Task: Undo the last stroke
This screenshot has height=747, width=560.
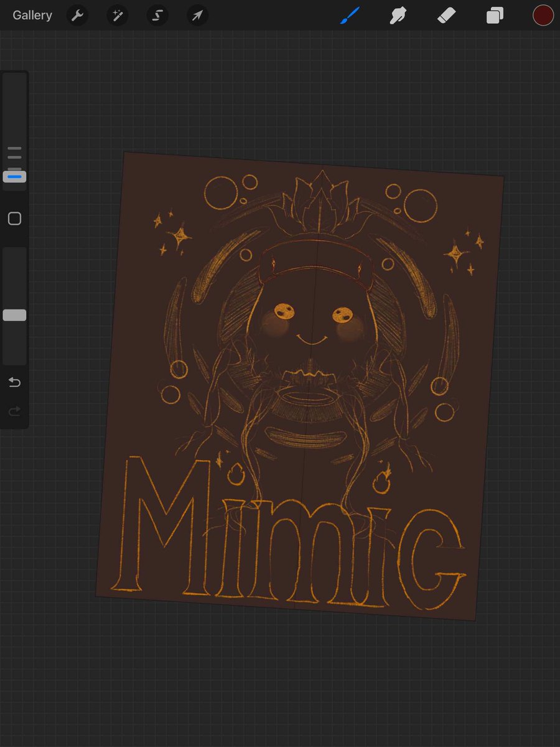Action: pos(14,382)
